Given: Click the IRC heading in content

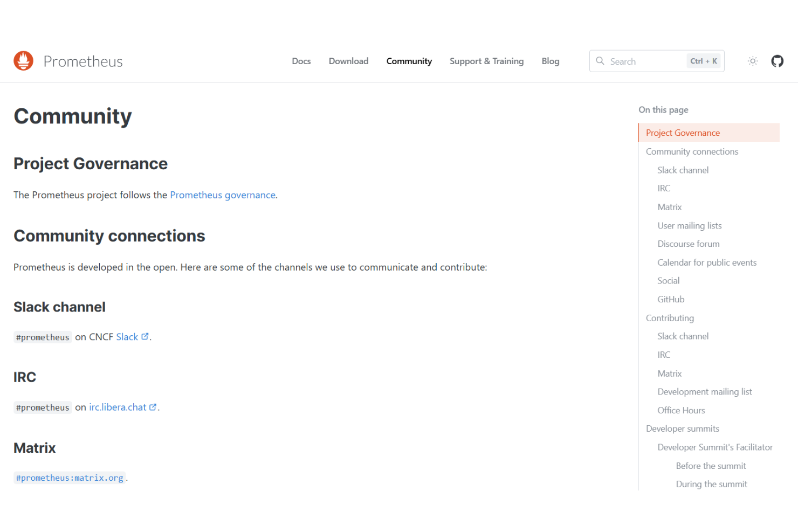Looking at the screenshot, I should pos(25,377).
